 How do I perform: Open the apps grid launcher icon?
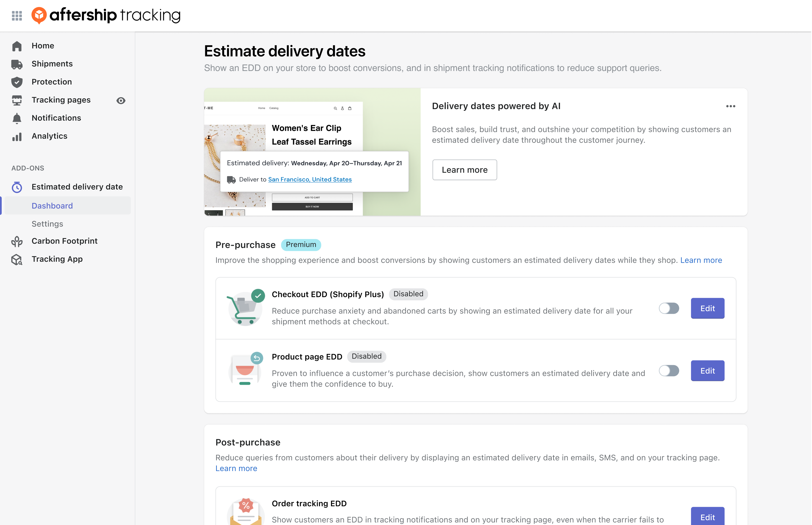pos(17,15)
